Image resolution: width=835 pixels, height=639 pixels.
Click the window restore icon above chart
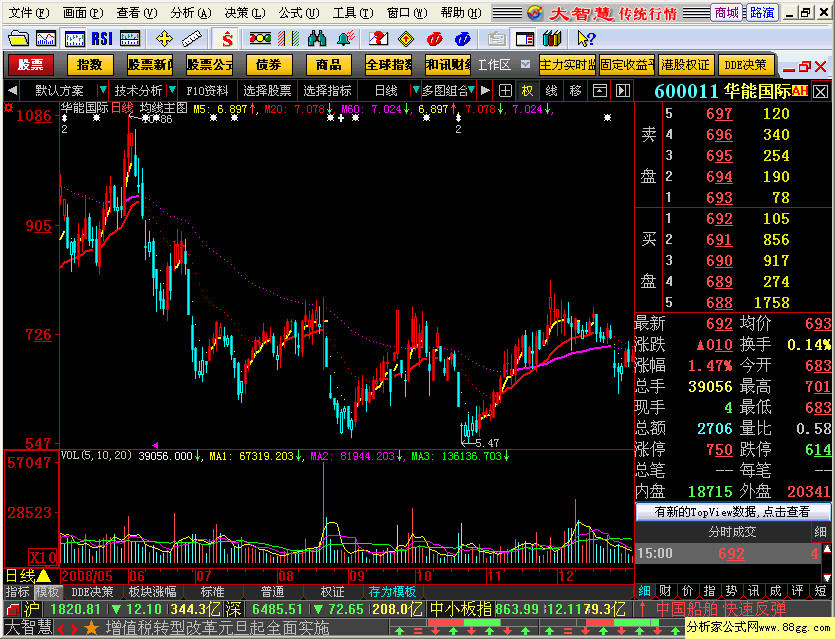[600, 91]
